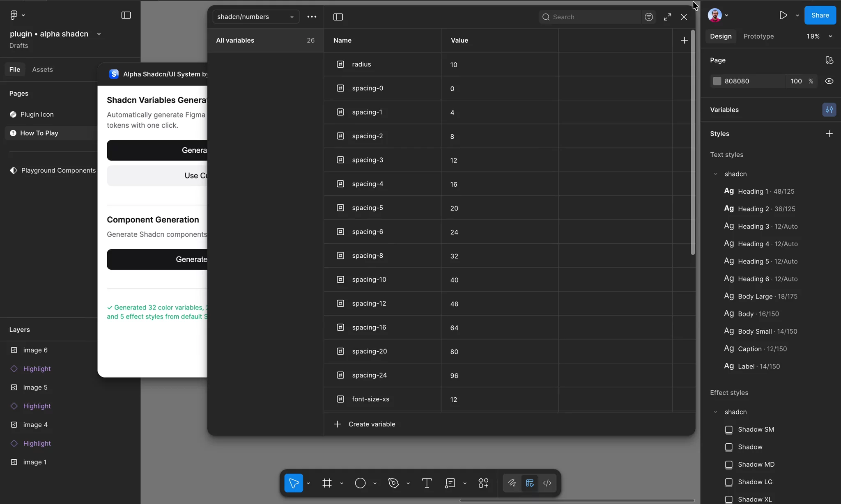Open the draw/annotate pencil icon in toolbar
The image size is (841, 504).
(x=512, y=483)
